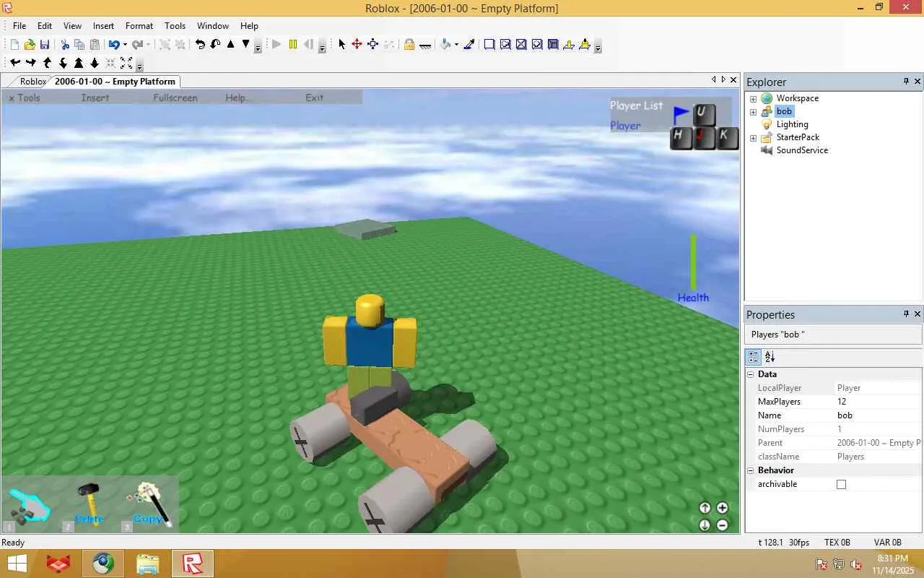
Task: Save the place with the floppy icon
Action: [x=45, y=45]
